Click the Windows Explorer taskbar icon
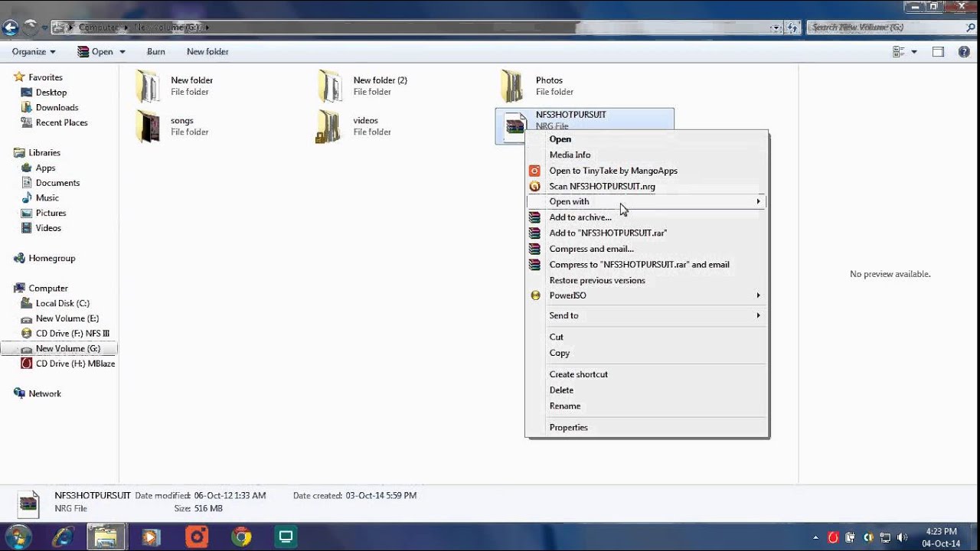Viewport: 980px width, 551px height. pos(105,537)
